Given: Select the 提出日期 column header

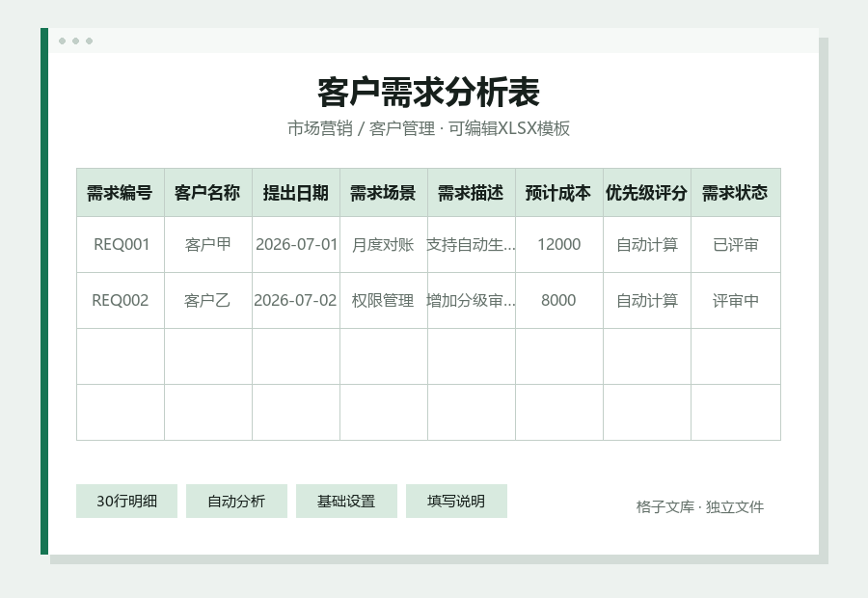Looking at the screenshot, I should [x=296, y=193].
